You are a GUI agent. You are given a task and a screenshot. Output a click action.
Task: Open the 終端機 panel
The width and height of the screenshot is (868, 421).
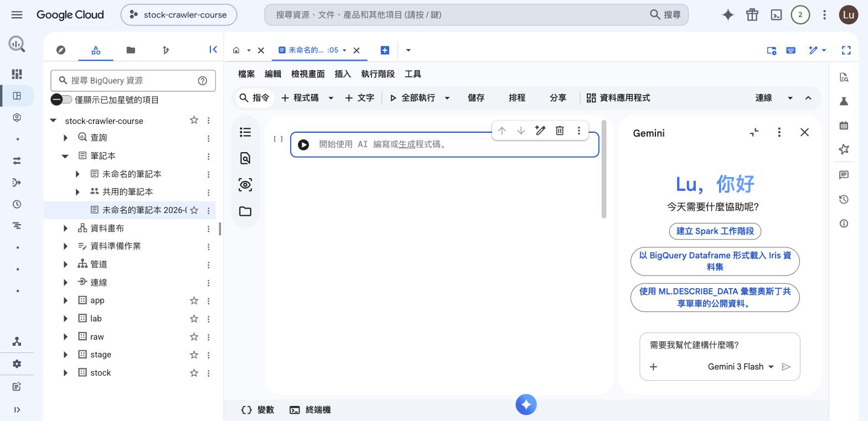coord(310,410)
